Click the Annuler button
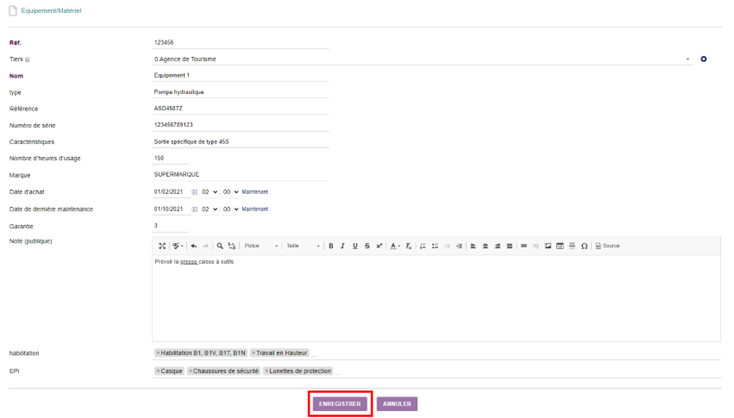The width and height of the screenshot is (734, 418). [397, 403]
